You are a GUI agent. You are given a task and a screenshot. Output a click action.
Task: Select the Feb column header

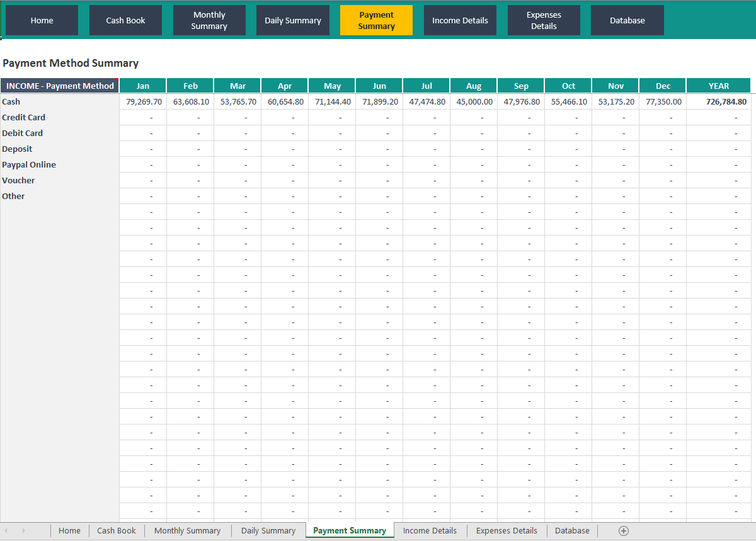pyautogui.click(x=190, y=86)
